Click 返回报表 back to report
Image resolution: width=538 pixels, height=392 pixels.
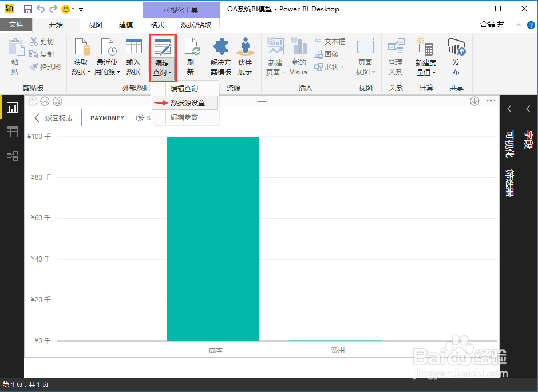(x=54, y=118)
